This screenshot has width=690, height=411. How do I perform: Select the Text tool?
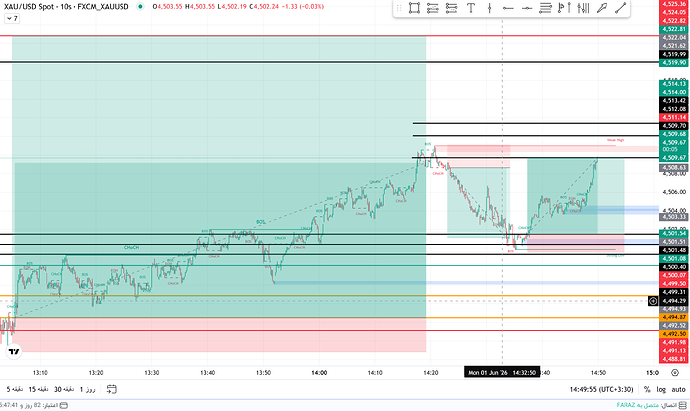[470, 8]
